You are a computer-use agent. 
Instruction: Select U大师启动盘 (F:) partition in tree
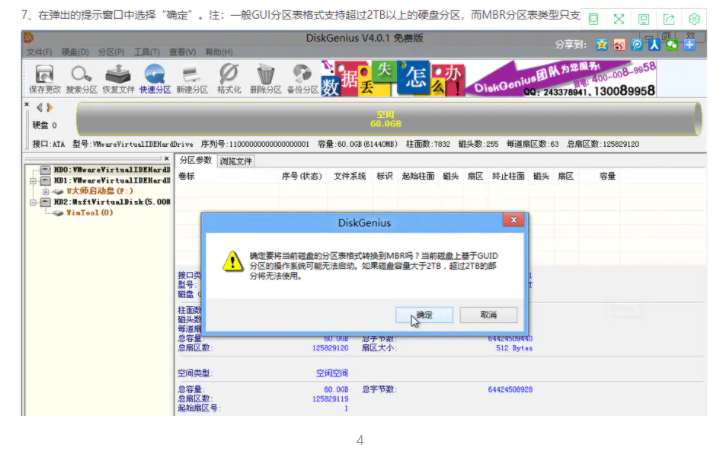coord(100,191)
